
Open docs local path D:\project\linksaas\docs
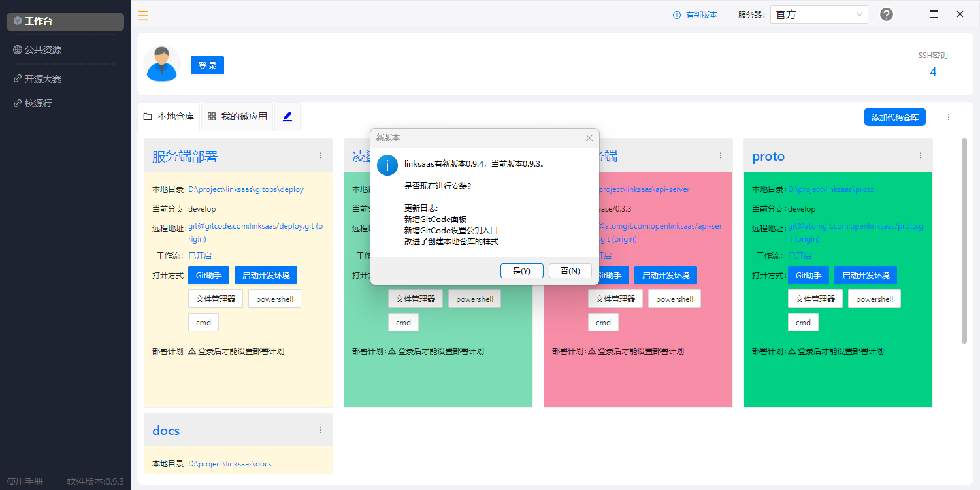tap(230, 464)
